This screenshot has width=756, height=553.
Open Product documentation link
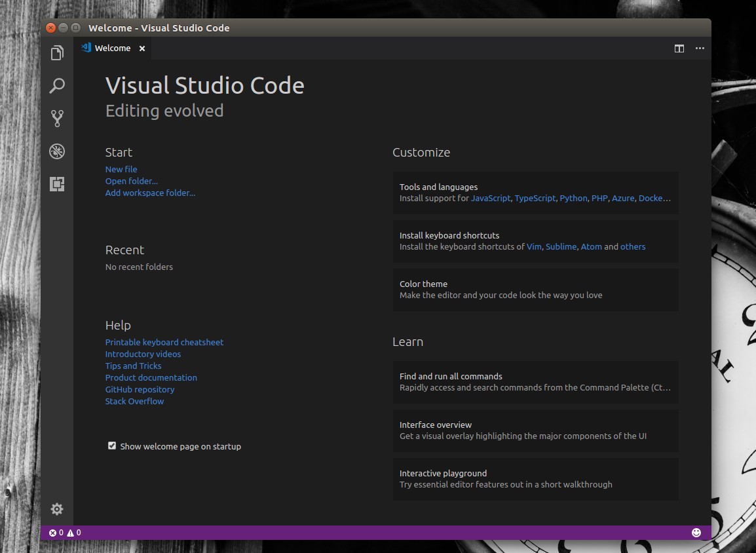pyautogui.click(x=151, y=377)
